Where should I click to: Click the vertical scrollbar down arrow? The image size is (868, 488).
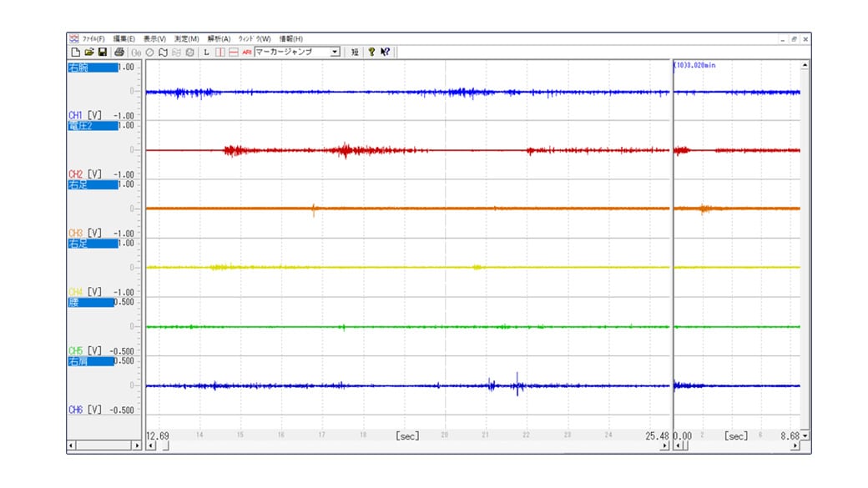click(x=805, y=435)
